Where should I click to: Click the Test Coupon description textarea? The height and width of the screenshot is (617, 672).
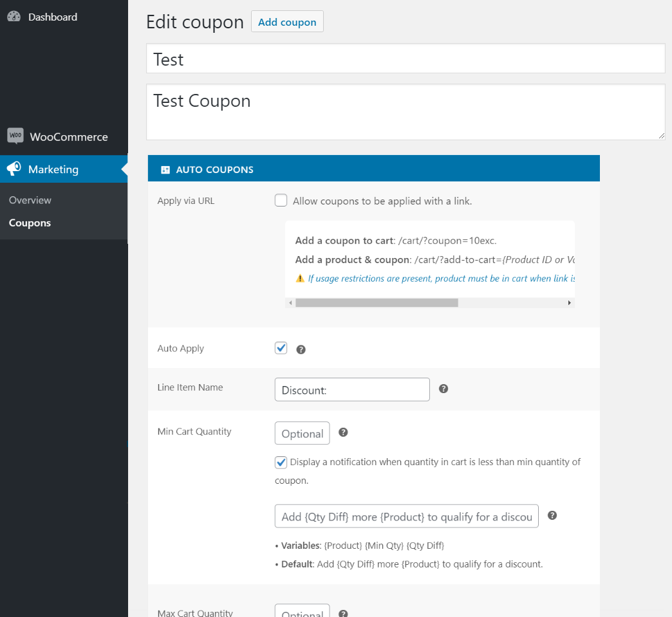coord(406,112)
